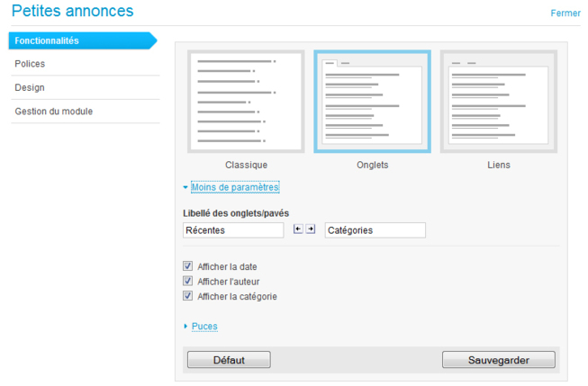Click into the Catégories text field
The height and width of the screenshot is (386, 588).
coord(375,230)
